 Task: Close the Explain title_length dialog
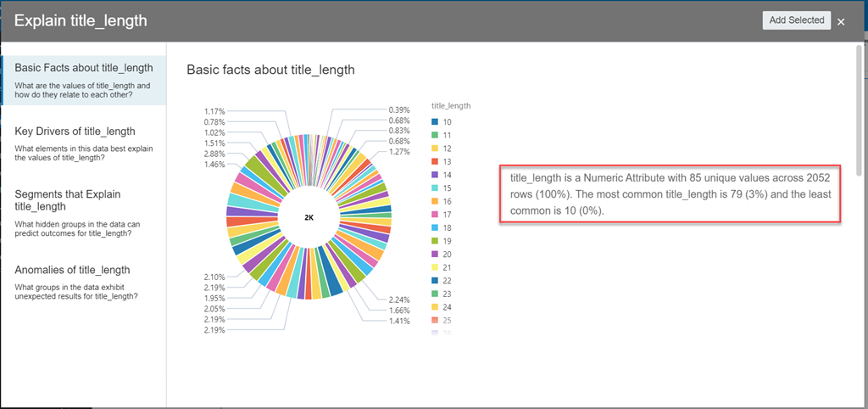[x=841, y=21]
